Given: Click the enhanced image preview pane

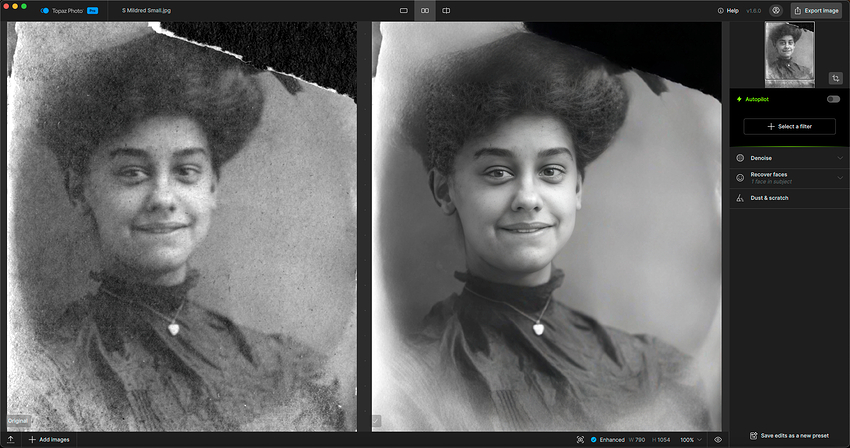Looking at the screenshot, I should (546, 227).
